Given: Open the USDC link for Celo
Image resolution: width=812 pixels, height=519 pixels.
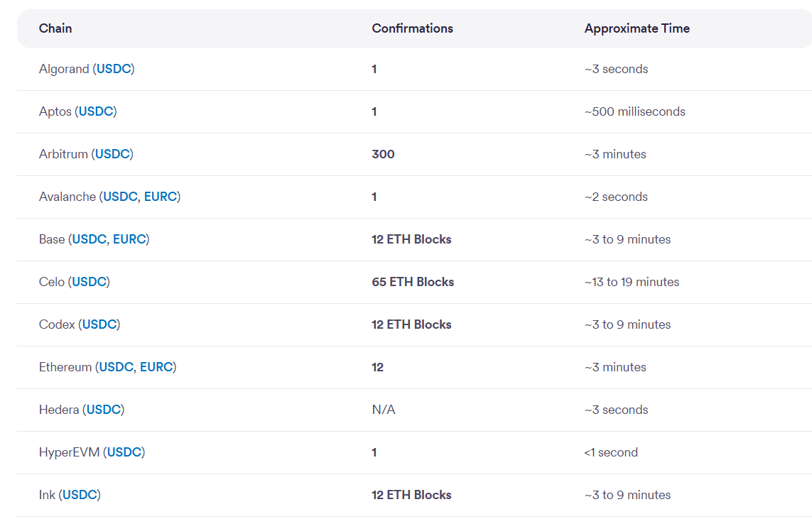Looking at the screenshot, I should 88,282.
